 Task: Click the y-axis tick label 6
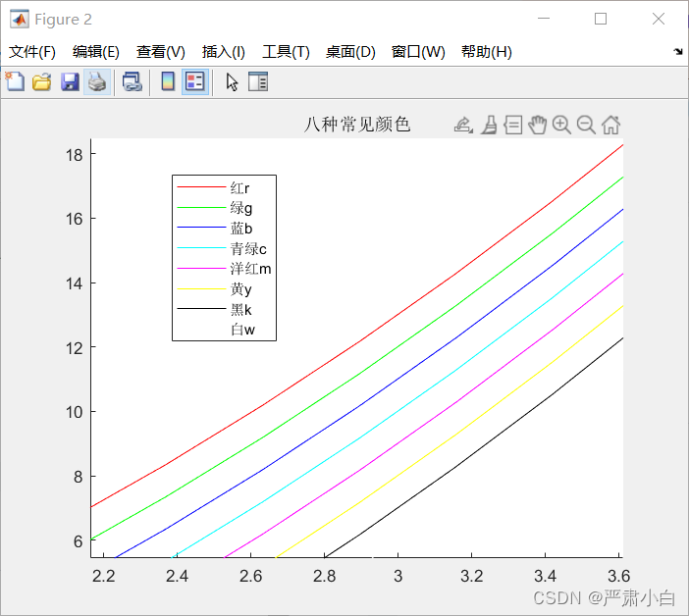(79, 541)
